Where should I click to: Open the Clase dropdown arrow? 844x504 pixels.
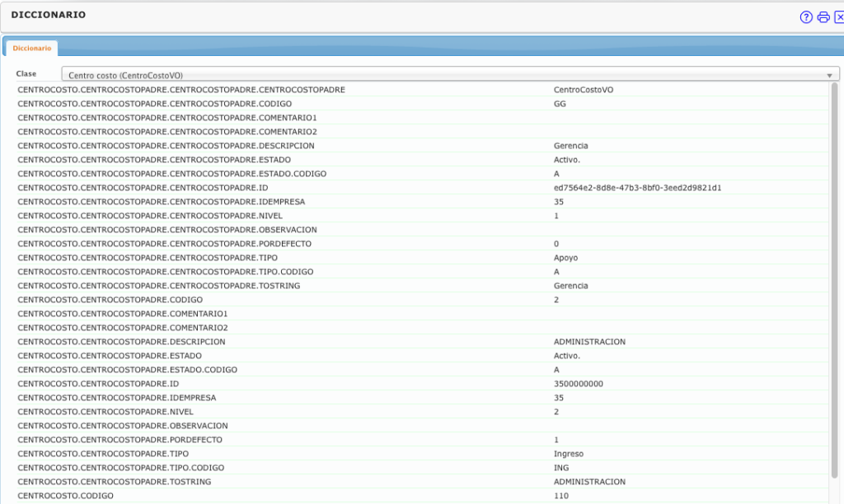829,75
